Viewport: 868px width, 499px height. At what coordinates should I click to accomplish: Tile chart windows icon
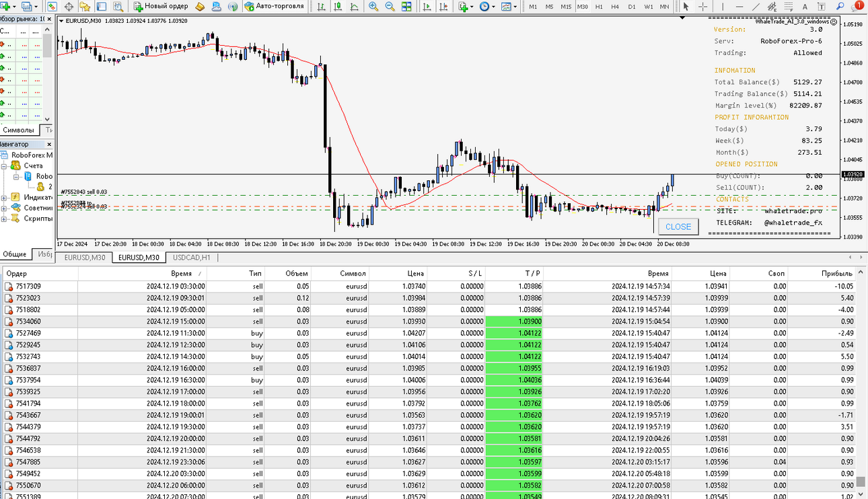[406, 7]
